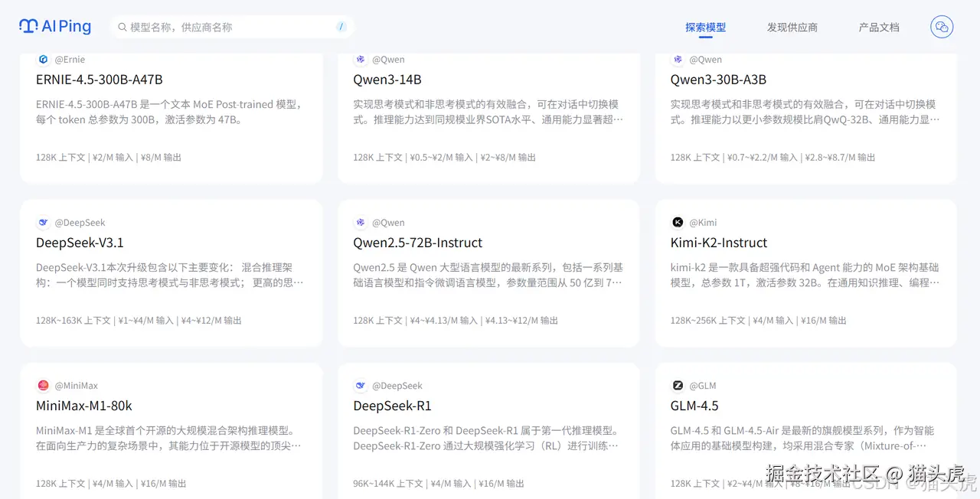This screenshot has width=980, height=499.
Task: Click @Qwen label above Qwen2.5-72B-Instruct
Action: tap(388, 223)
